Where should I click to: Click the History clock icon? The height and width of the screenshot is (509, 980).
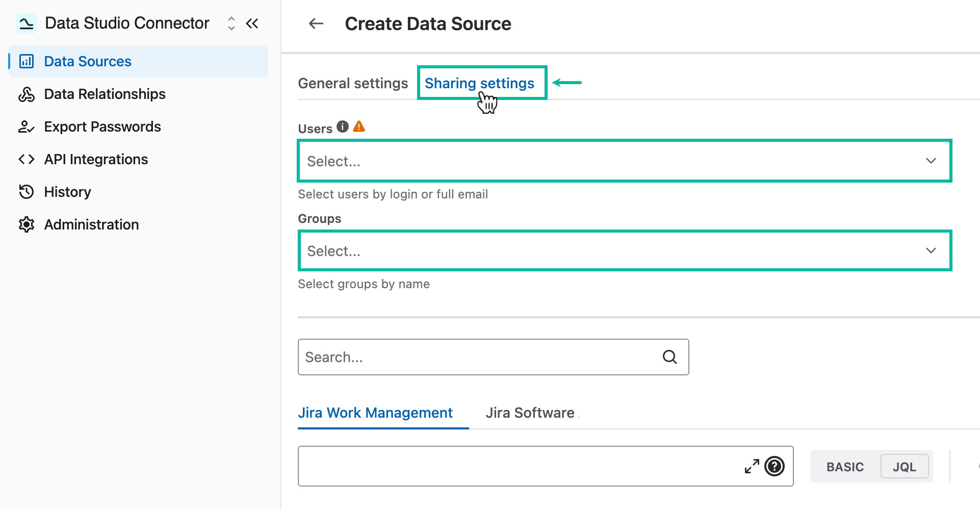[x=27, y=192]
